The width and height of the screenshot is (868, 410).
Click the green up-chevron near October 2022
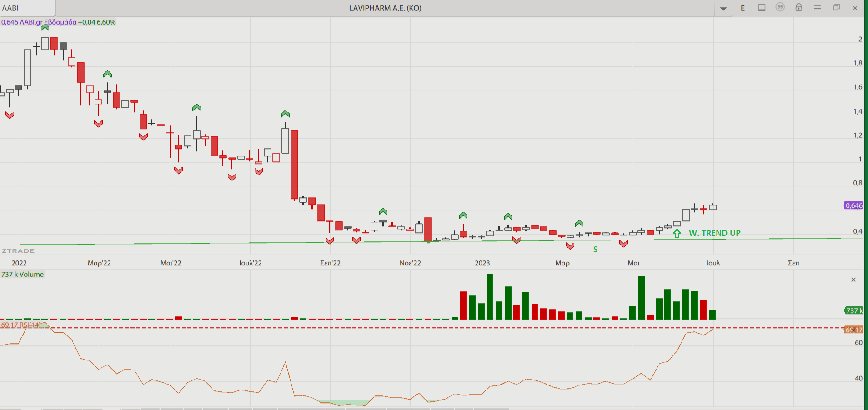(x=383, y=211)
